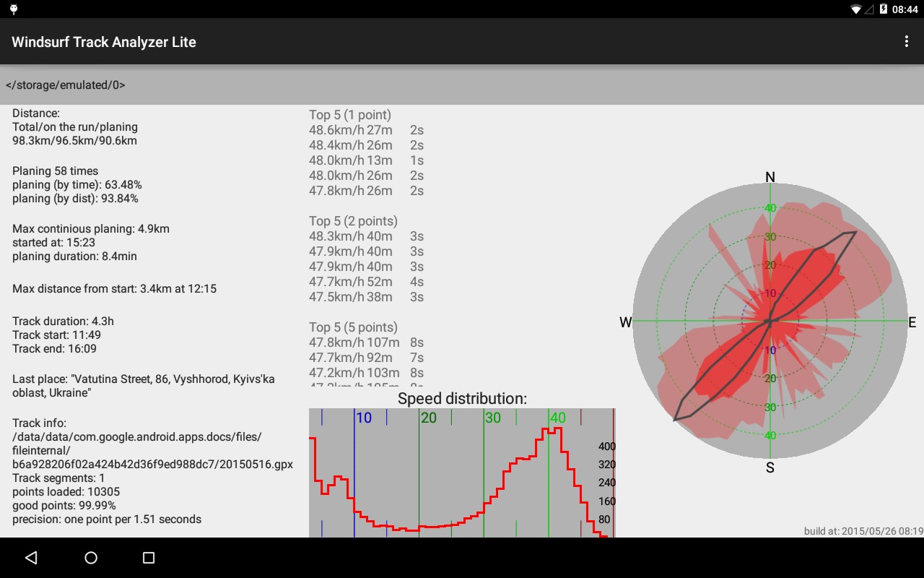Click the W label on direction rose
Screen dimensions: 924x578
point(626,323)
